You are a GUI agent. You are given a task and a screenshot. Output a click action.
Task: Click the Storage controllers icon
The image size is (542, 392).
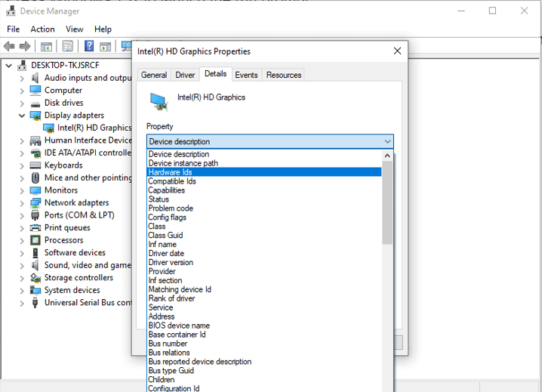pyautogui.click(x=35, y=277)
